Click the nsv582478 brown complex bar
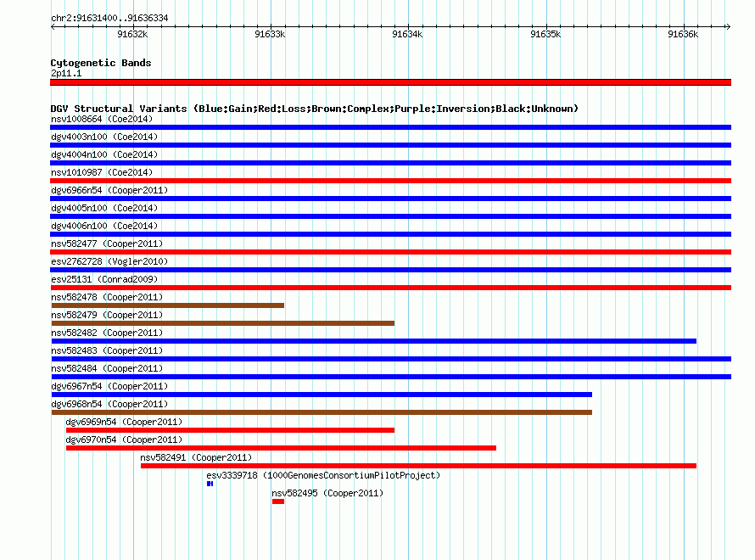755x560 pixels. point(168,305)
